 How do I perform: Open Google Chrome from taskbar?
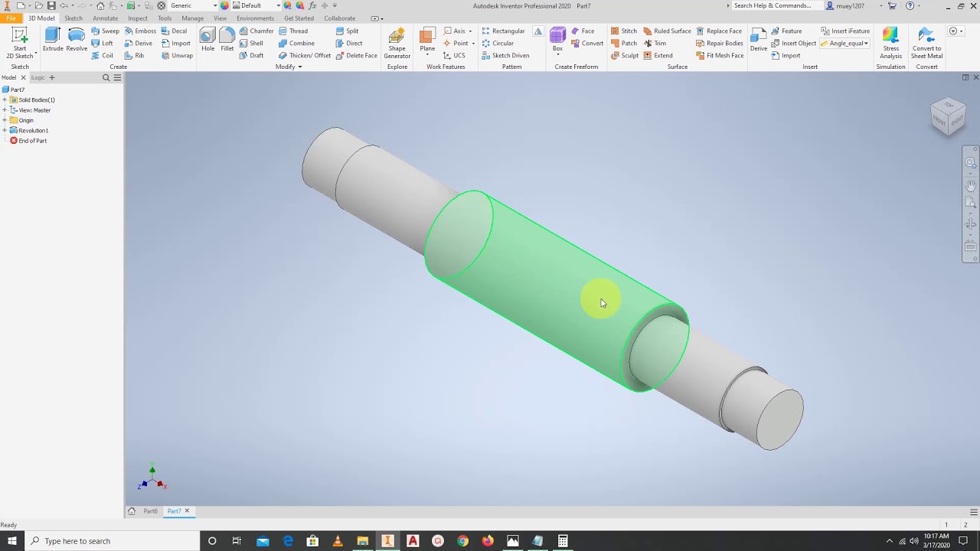pyautogui.click(x=462, y=541)
